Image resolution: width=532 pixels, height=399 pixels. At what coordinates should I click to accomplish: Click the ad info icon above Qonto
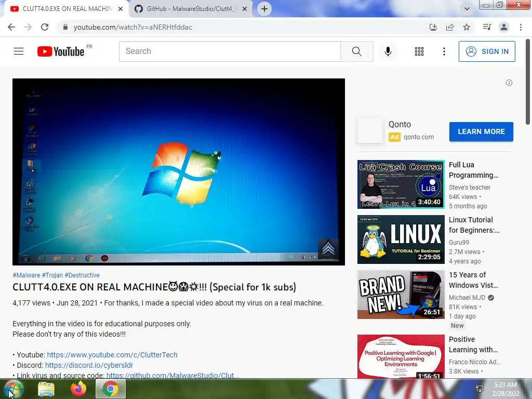click(x=509, y=83)
